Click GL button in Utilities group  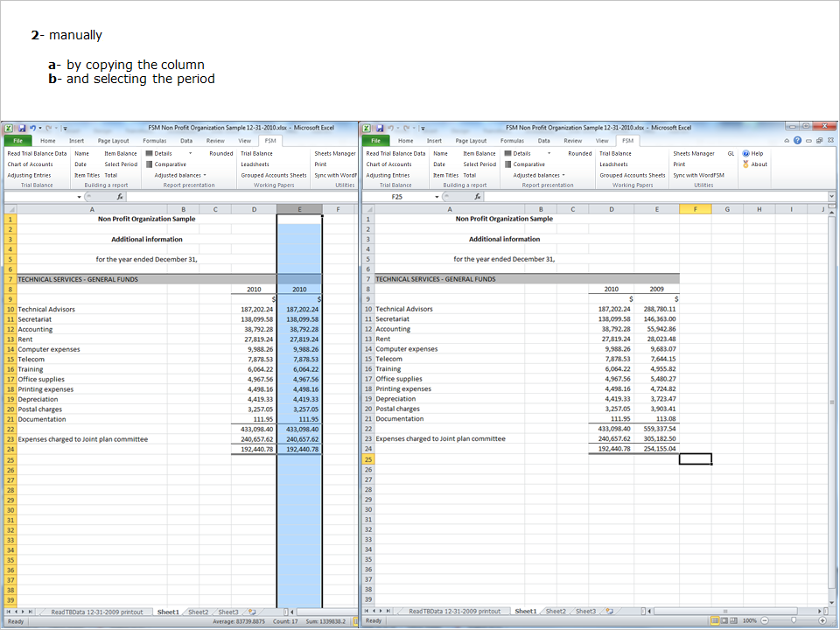(x=731, y=153)
